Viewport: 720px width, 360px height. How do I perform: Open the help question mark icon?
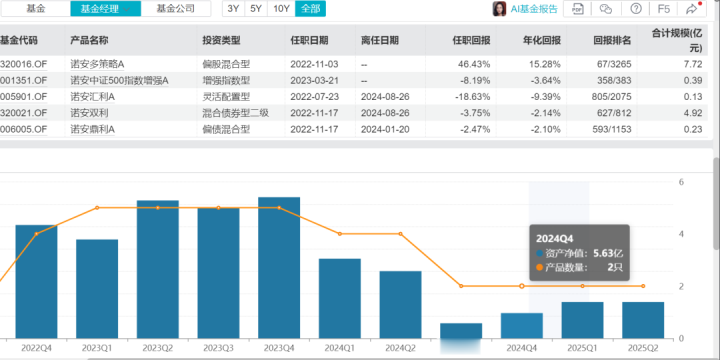click(x=636, y=9)
